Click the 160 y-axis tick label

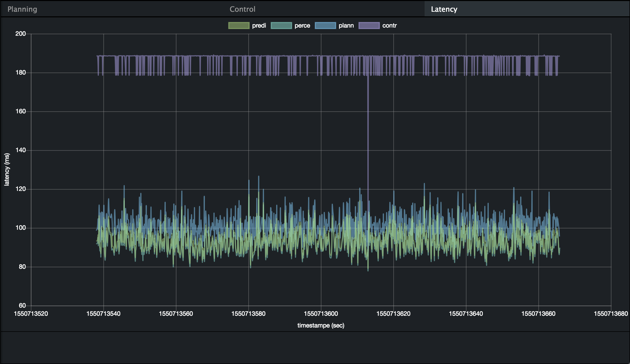[x=21, y=111]
